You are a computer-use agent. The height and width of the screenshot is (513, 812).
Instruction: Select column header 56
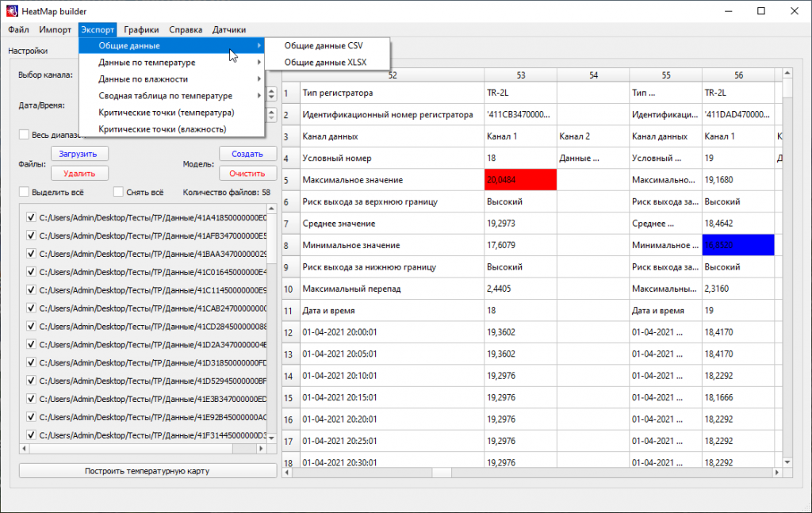[738, 75]
